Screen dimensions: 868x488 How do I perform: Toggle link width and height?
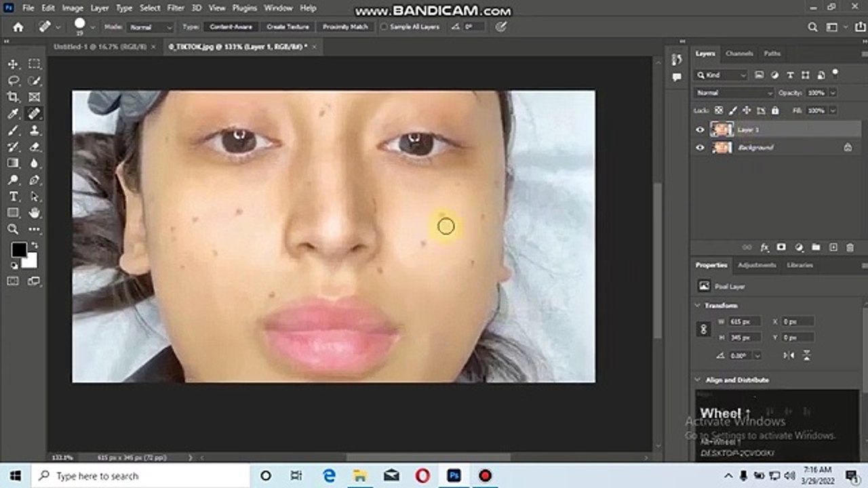[703, 329]
